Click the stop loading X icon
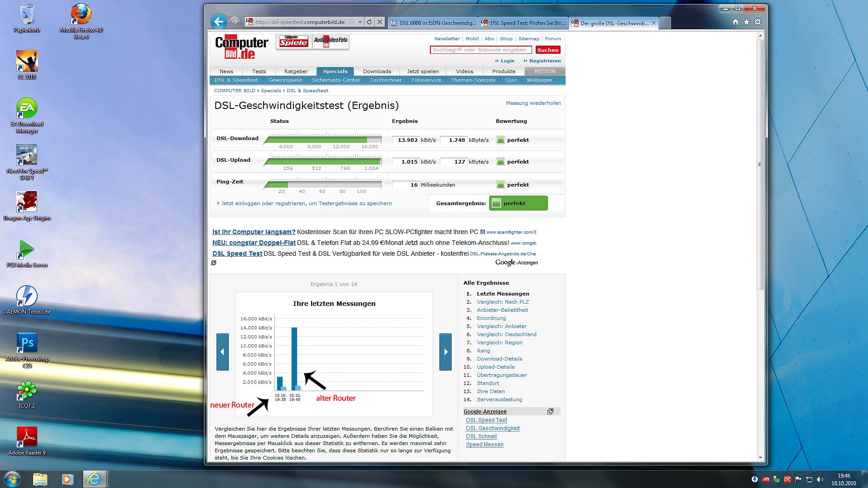The image size is (868, 488). tap(380, 22)
